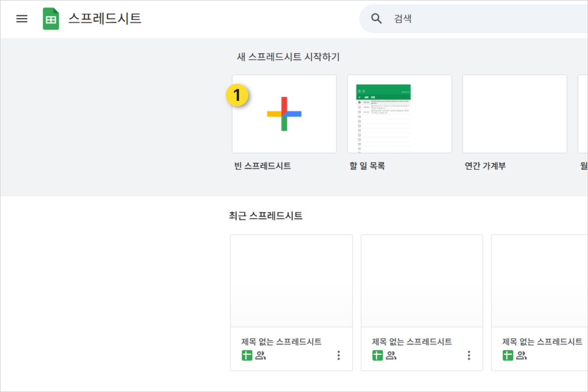
Task: Click second card's 제목 없는 스프레드시트 title
Action: coord(412,341)
